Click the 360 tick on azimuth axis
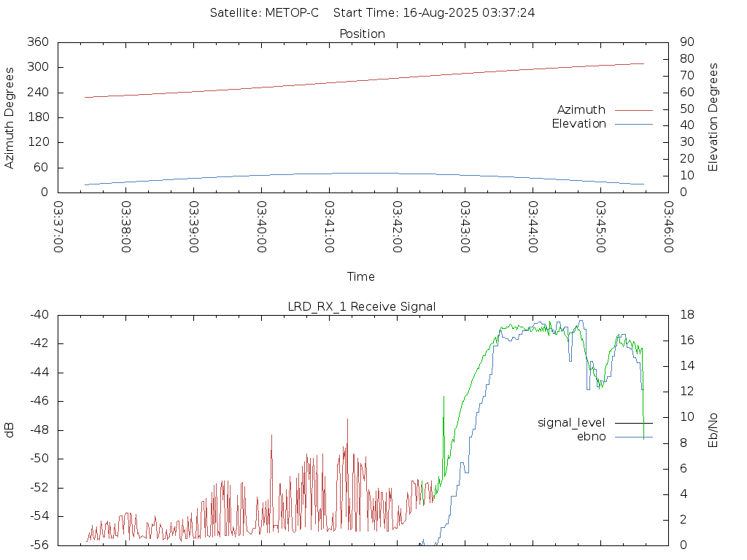 tap(38, 42)
